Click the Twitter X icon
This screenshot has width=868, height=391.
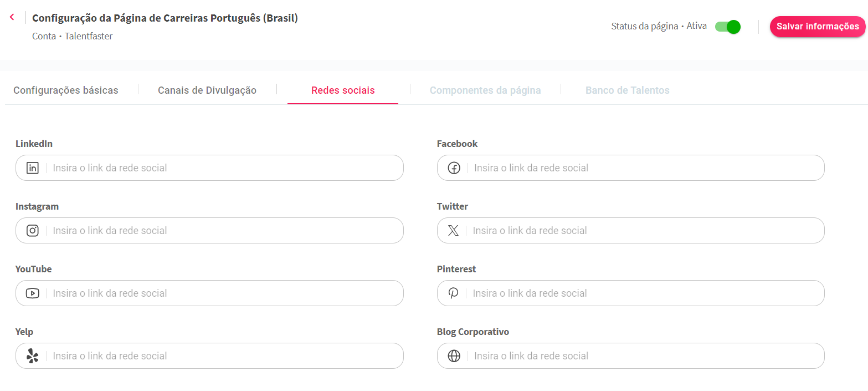pyautogui.click(x=453, y=231)
